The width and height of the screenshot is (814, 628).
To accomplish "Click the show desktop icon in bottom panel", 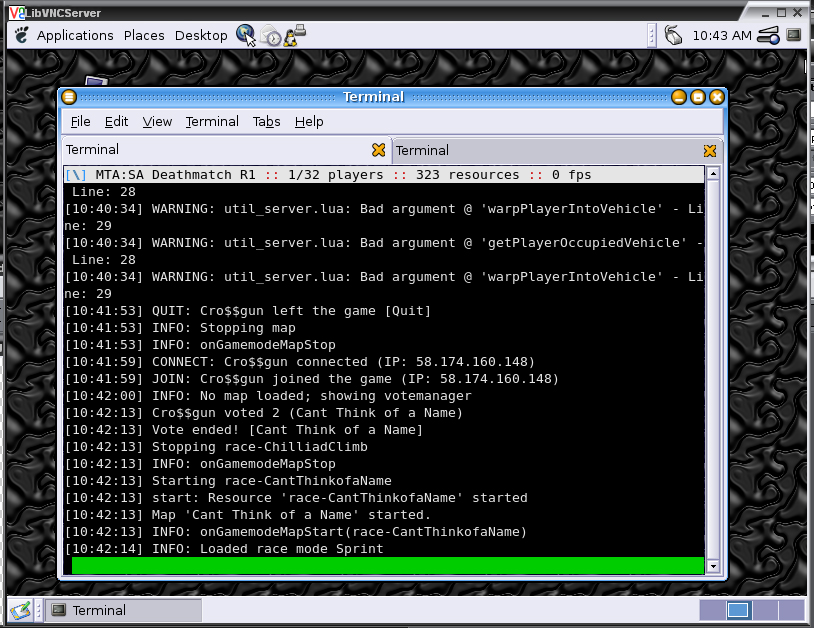I will (19, 610).
